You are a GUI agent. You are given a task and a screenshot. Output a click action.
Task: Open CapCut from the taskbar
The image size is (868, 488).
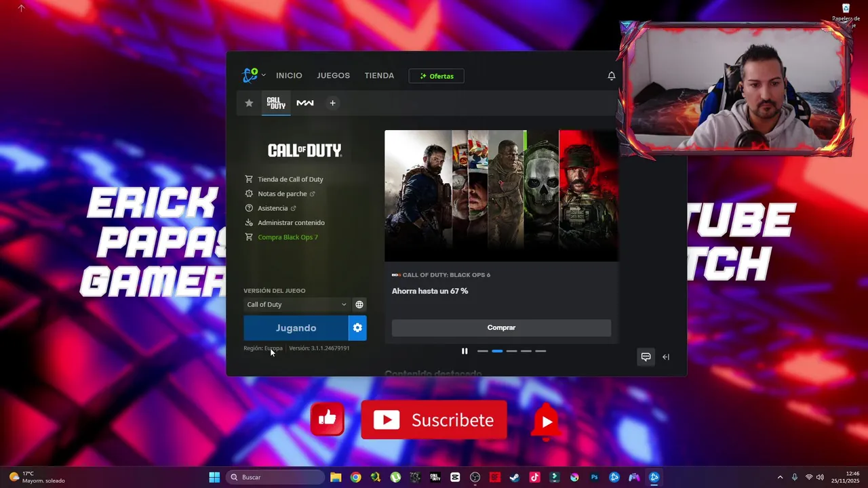coord(455,477)
